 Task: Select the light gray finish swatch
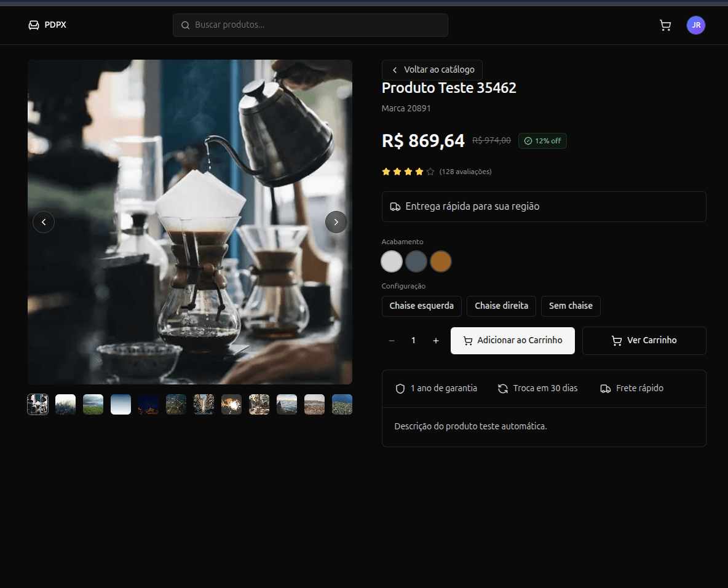pyautogui.click(x=392, y=261)
